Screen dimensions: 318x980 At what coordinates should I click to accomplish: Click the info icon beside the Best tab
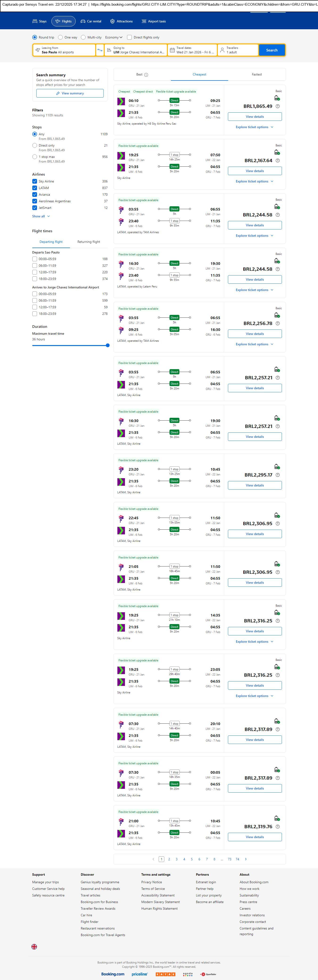(x=146, y=75)
